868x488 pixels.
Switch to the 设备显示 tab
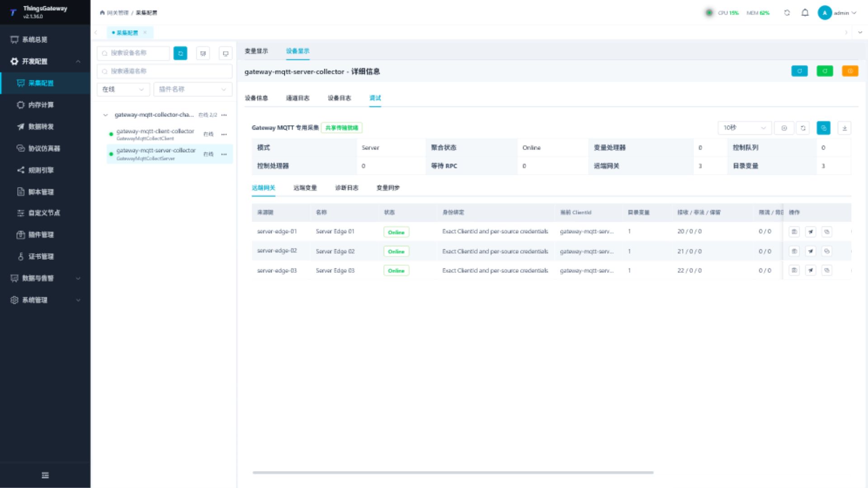coord(298,51)
